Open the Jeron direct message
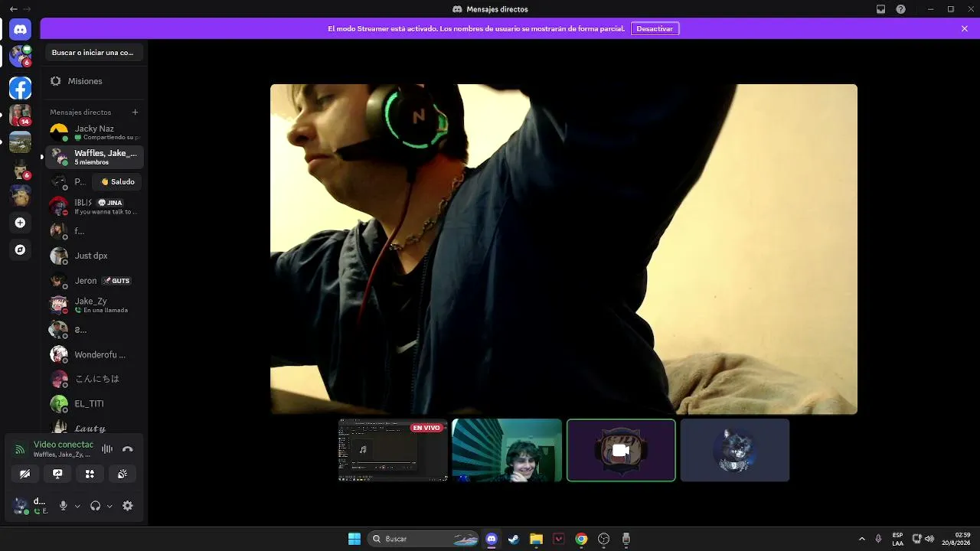This screenshot has width=980, height=551. [x=95, y=281]
